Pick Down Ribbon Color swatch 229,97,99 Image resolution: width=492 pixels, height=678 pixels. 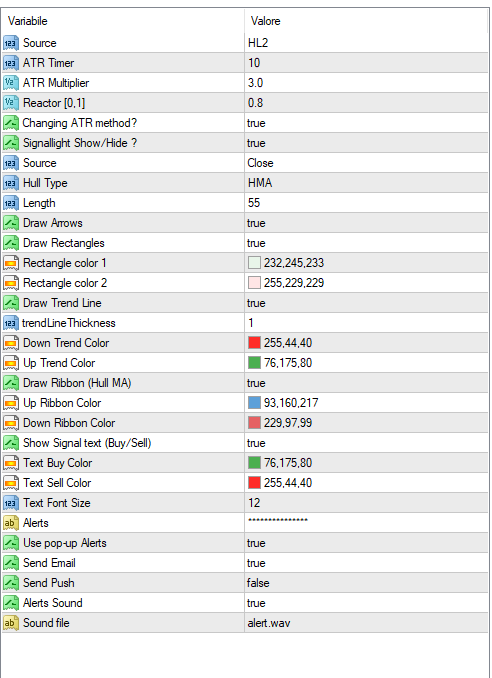[x=254, y=423]
